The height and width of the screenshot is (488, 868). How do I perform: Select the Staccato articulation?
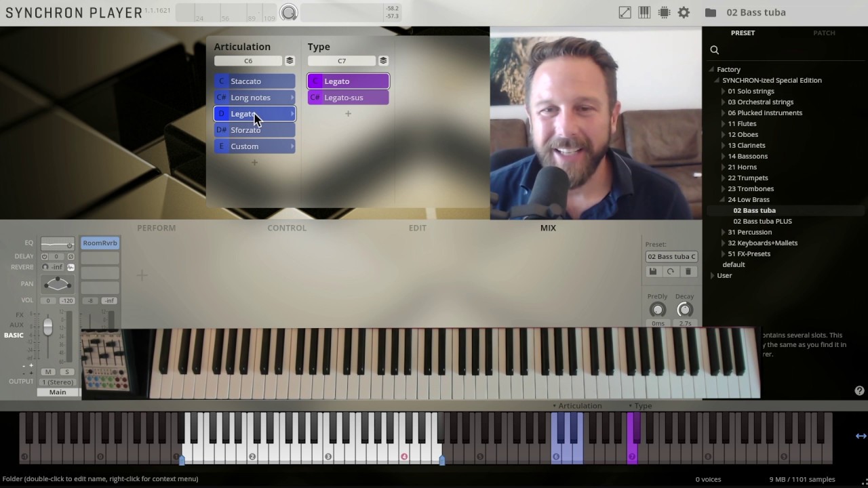[254, 81]
